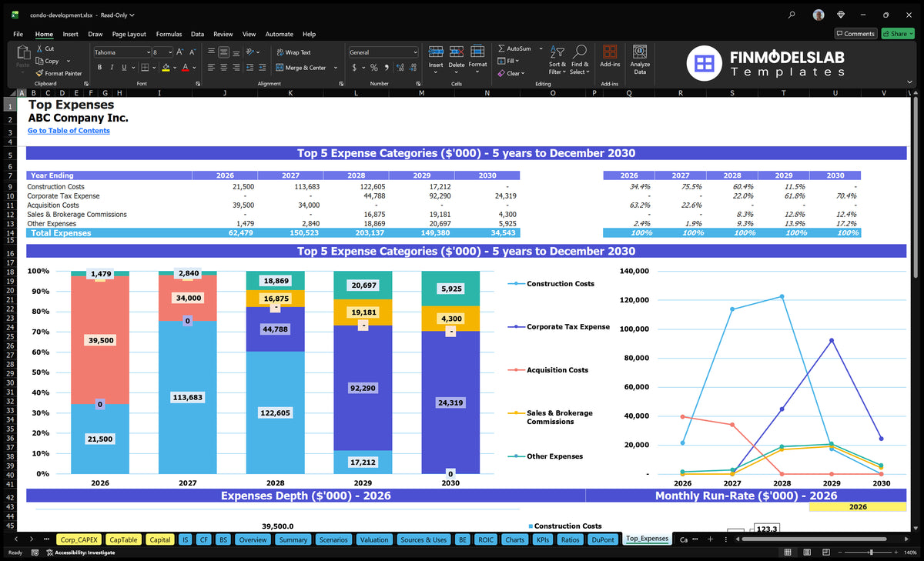Viewport: 924px width, 561px height.
Task: Click the Increase Decimal icon
Action: pos(400,68)
